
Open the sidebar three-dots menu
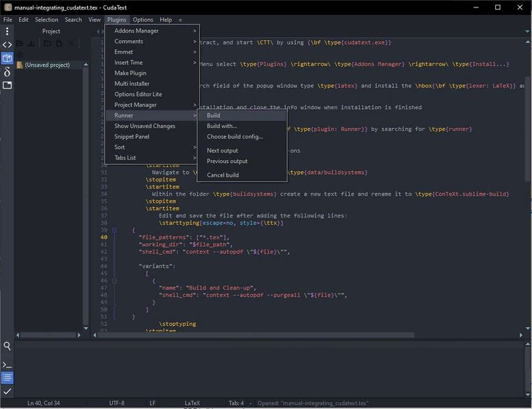[x=7, y=31]
